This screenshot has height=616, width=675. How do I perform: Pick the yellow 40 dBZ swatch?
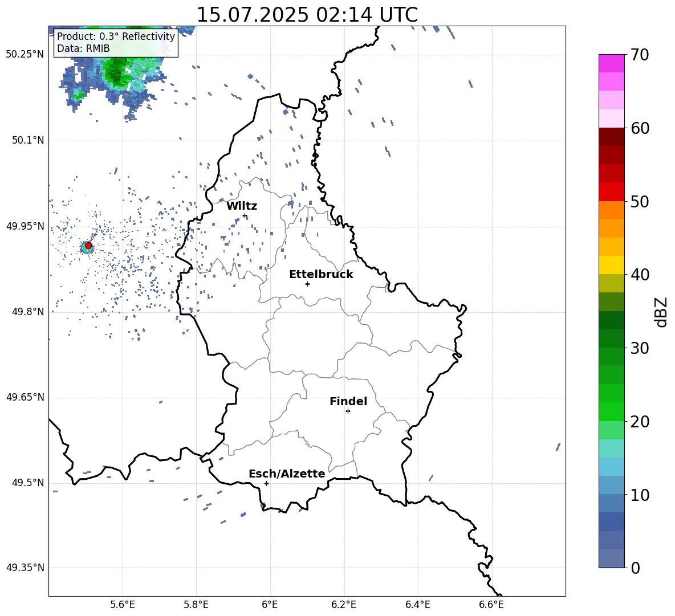(612, 265)
